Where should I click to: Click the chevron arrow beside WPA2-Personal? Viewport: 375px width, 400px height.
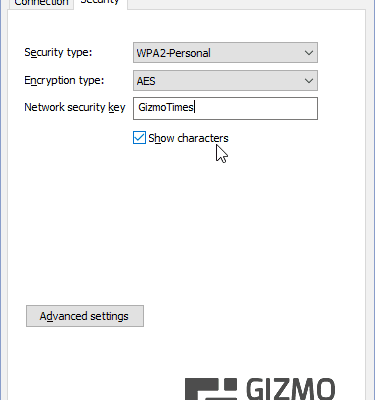309,53
